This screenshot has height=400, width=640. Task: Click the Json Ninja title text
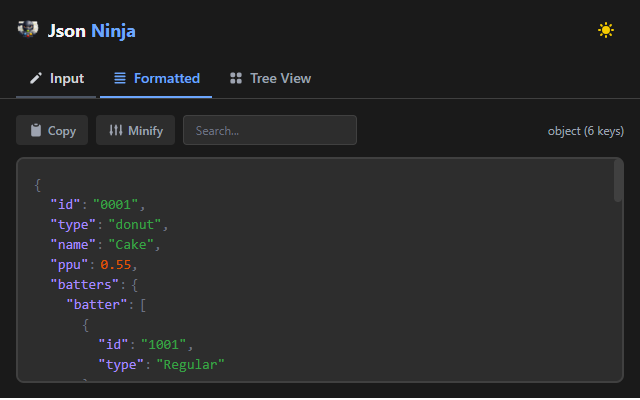click(x=91, y=31)
